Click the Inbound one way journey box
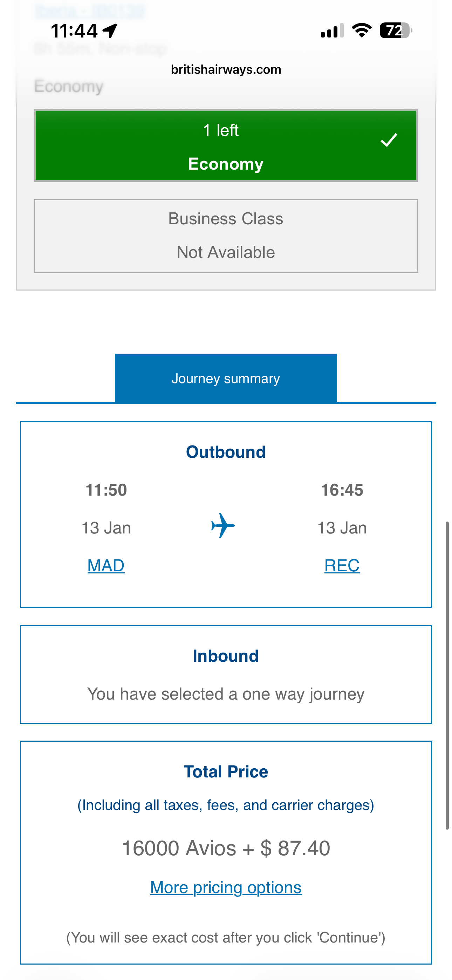 point(226,674)
